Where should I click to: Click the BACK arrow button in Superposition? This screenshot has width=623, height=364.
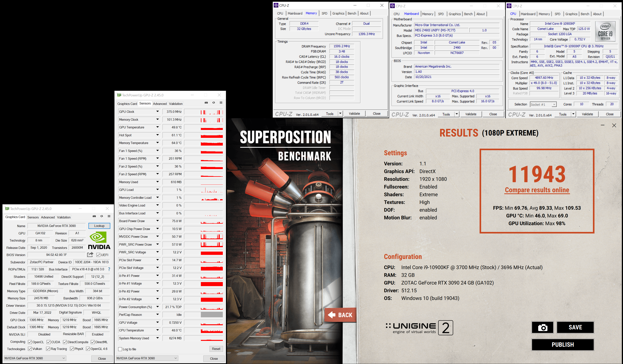340,315
